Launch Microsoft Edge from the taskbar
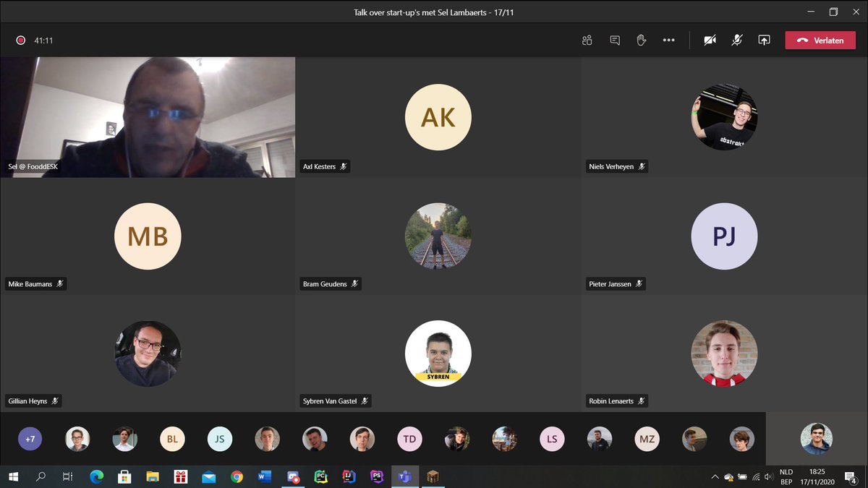 click(96, 476)
